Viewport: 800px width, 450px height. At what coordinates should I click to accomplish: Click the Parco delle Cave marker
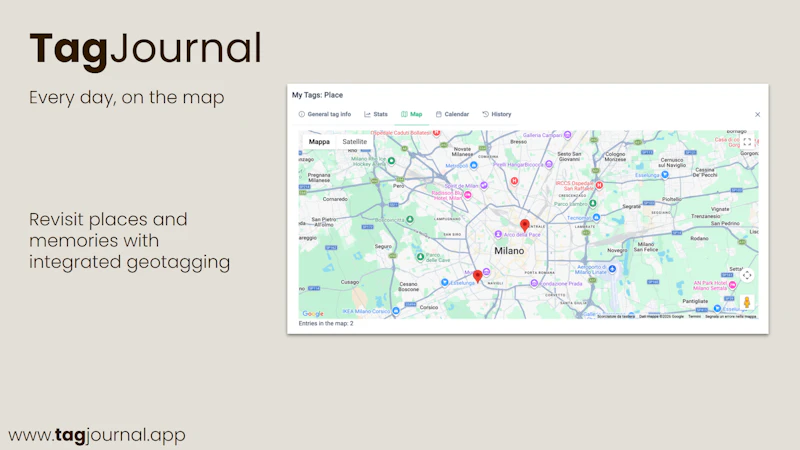tap(420, 257)
